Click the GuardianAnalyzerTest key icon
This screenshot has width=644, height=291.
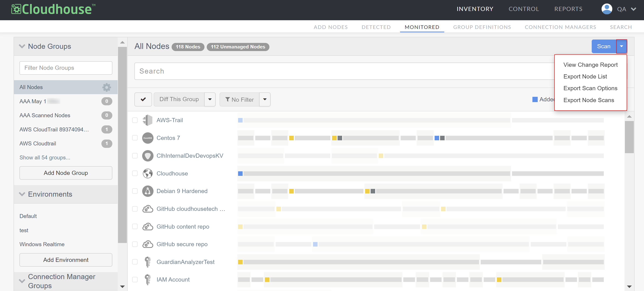[147, 262]
